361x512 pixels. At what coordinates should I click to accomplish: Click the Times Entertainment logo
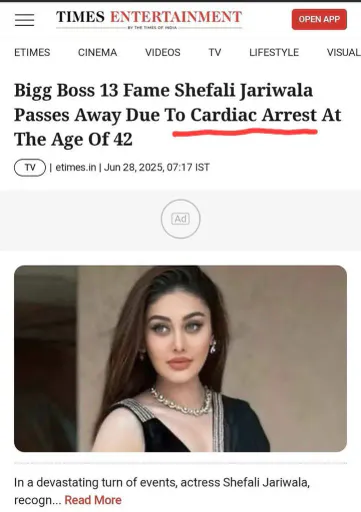[x=149, y=19]
